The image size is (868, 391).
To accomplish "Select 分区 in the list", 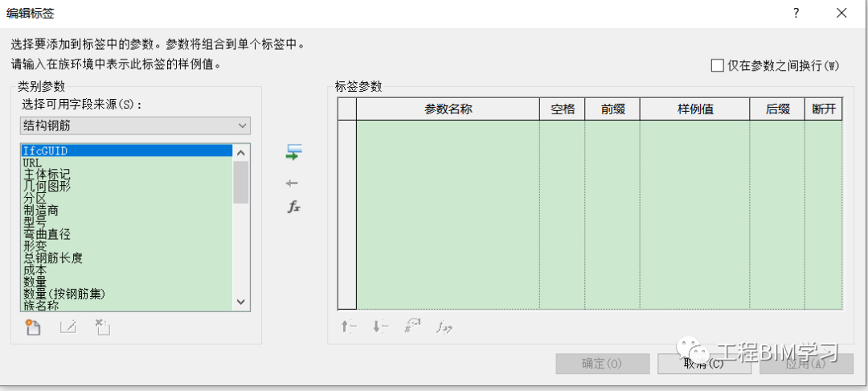I will pyautogui.click(x=127, y=198).
